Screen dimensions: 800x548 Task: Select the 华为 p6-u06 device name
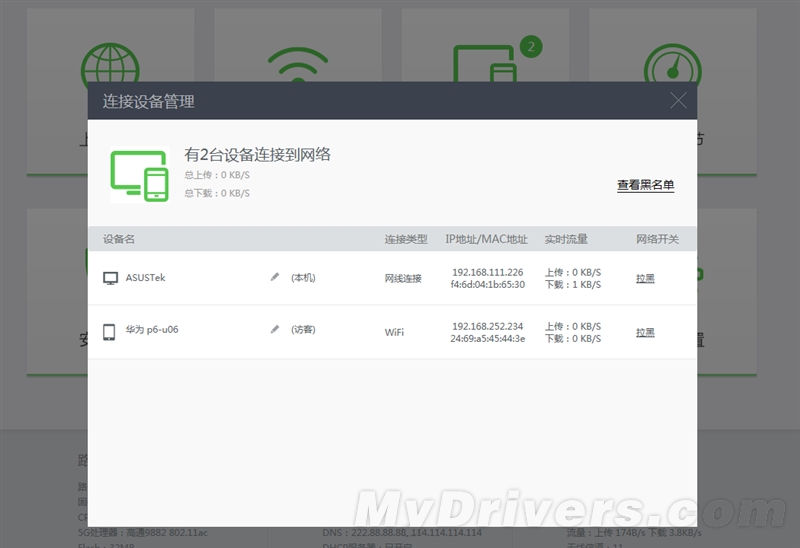[x=152, y=330]
